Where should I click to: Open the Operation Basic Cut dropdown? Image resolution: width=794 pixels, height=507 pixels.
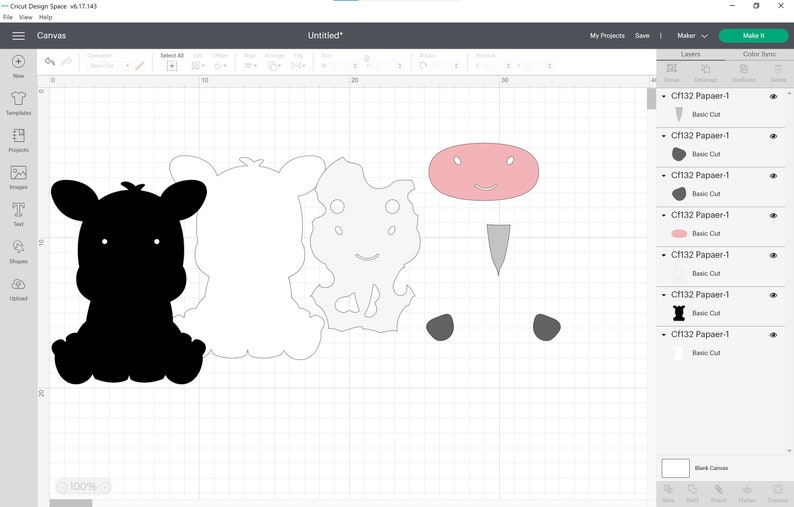109,66
